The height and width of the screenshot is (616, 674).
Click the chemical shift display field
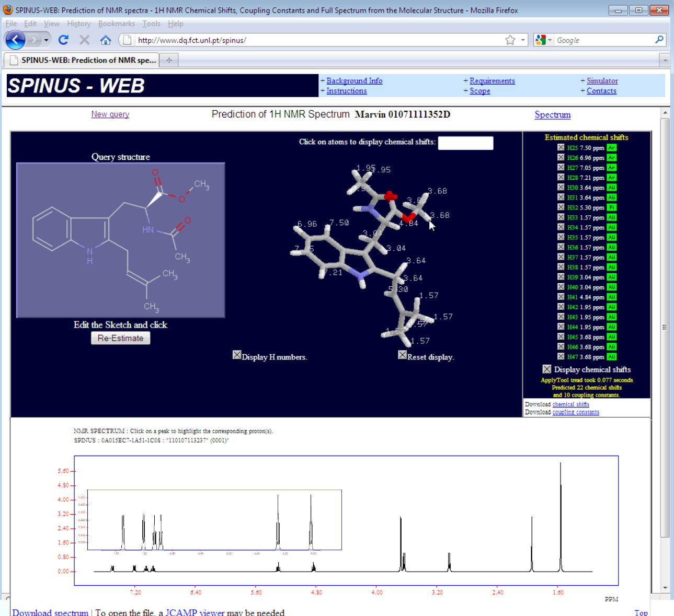point(465,143)
